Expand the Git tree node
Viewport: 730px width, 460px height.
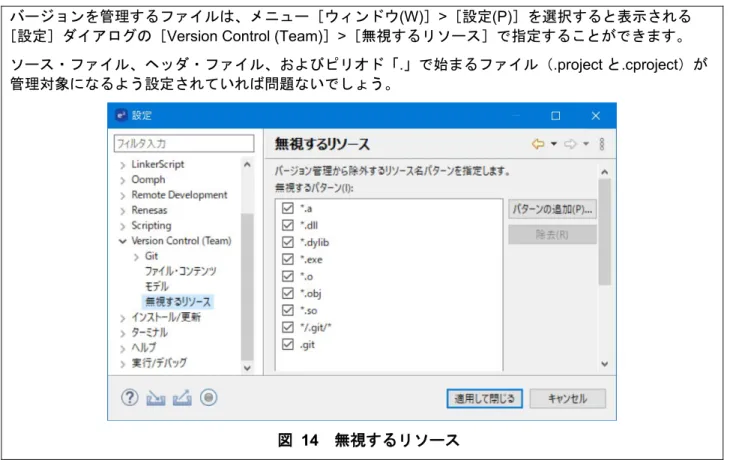tap(136, 257)
